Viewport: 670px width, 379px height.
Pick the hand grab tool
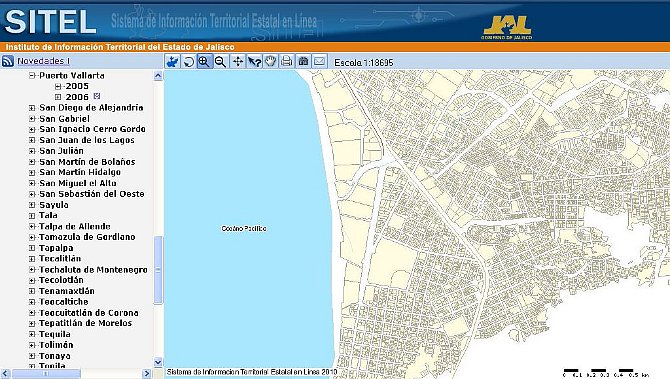pos(270,62)
